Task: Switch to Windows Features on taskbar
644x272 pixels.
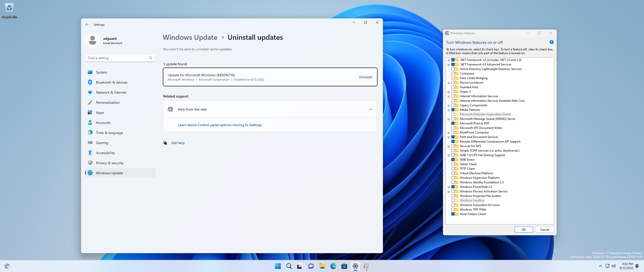Action: (x=366, y=266)
